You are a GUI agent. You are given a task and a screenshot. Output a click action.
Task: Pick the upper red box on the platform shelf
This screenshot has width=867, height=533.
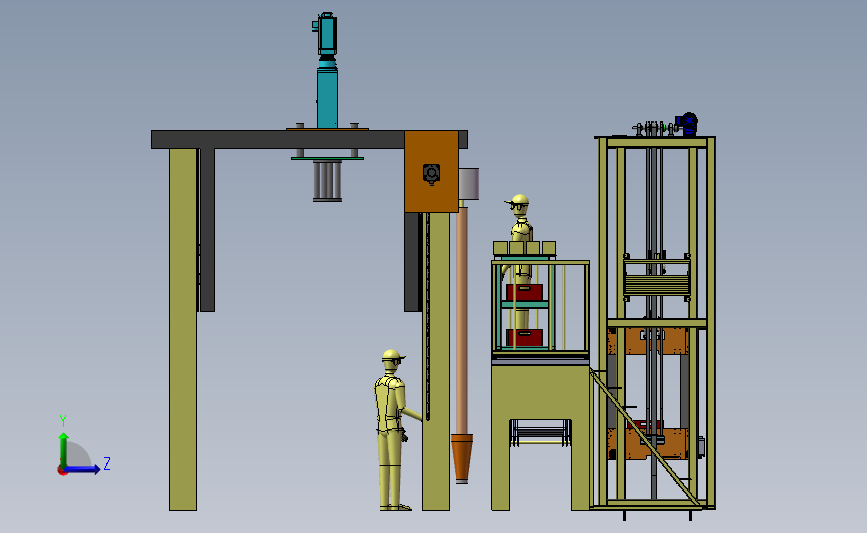(x=524, y=292)
